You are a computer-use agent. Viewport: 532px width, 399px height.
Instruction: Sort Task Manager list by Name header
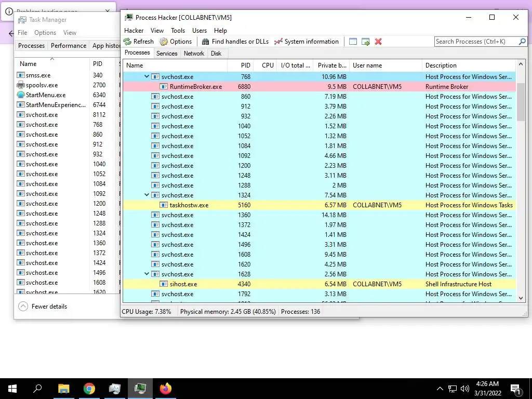coord(52,64)
